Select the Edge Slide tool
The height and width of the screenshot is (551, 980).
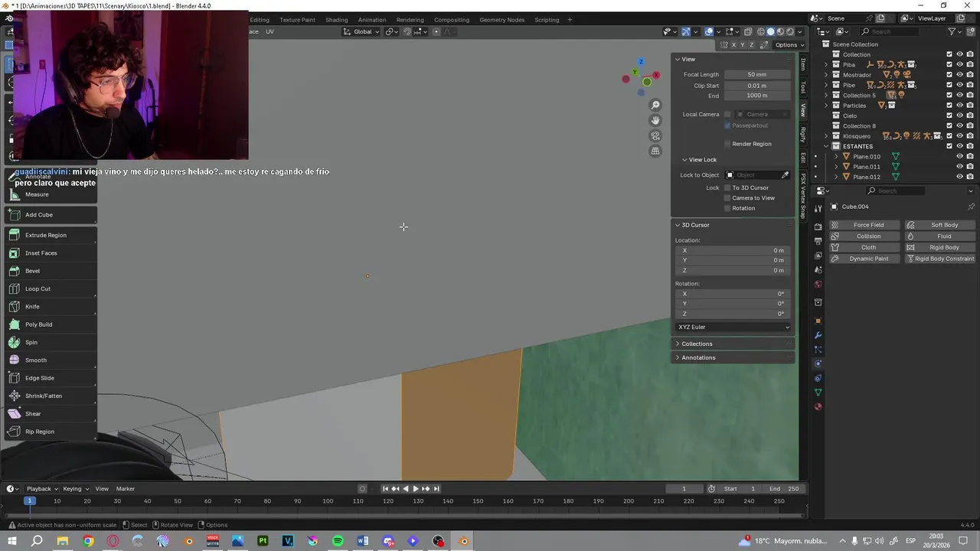click(51, 378)
